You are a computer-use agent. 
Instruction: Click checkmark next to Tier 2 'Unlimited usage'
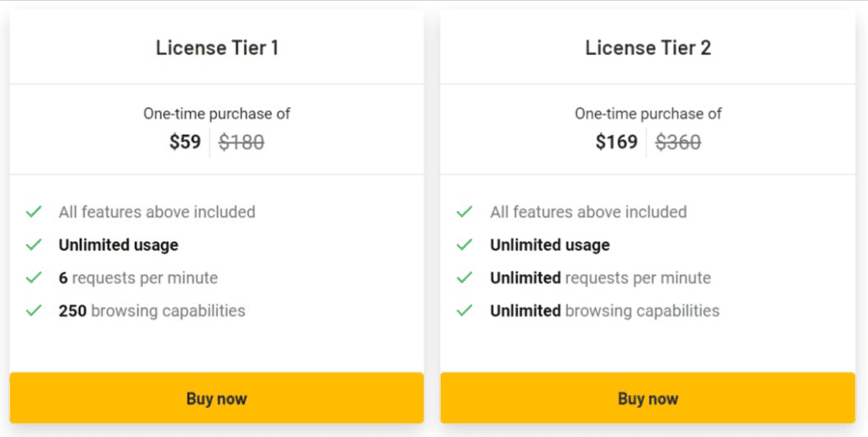tap(465, 244)
